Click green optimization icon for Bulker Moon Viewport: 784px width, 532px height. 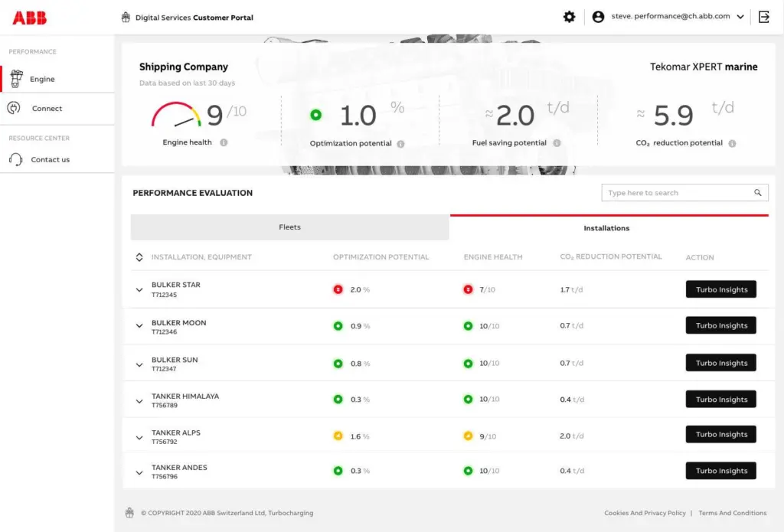(338, 326)
